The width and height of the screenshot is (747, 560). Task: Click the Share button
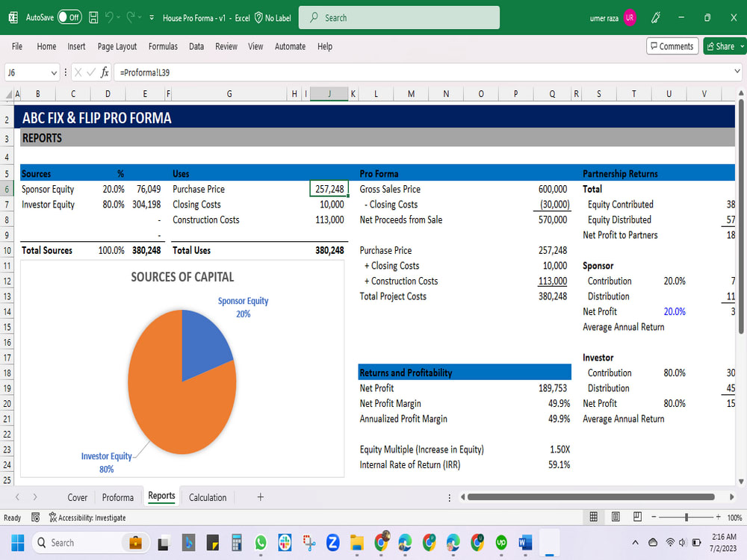(x=721, y=46)
